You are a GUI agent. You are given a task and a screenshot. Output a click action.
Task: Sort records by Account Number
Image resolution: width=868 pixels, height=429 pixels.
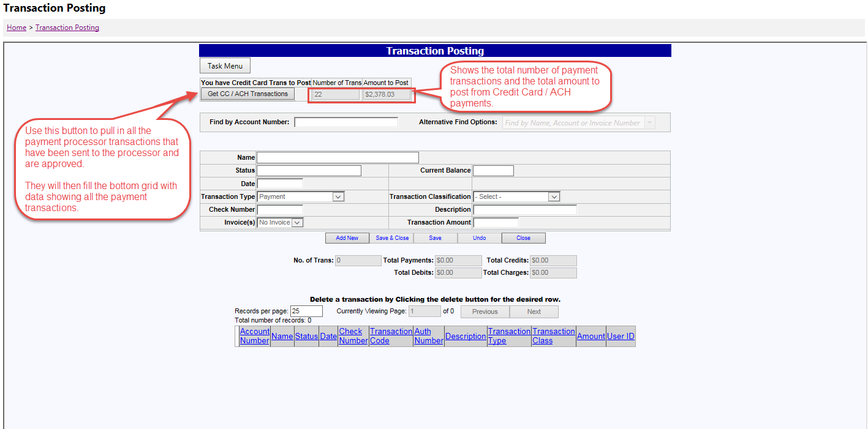254,335
